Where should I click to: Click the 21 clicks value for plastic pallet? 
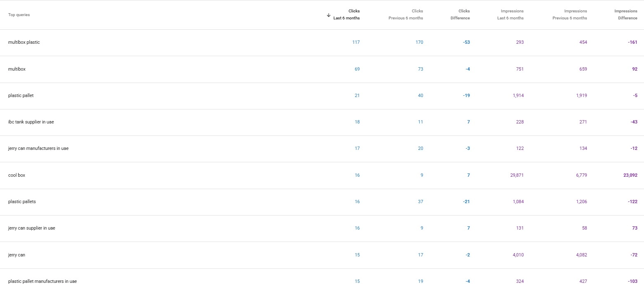coord(357,95)
